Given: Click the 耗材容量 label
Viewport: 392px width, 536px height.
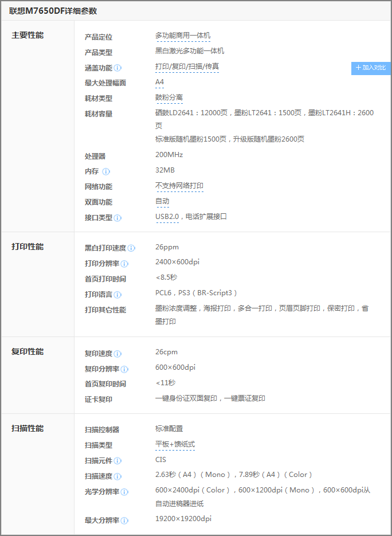Looking at the screenshot, I should tap(99, 114).
